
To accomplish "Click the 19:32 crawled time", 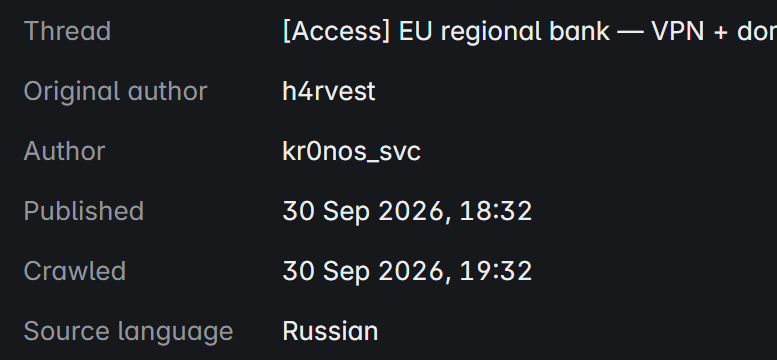I will [496, 271].
